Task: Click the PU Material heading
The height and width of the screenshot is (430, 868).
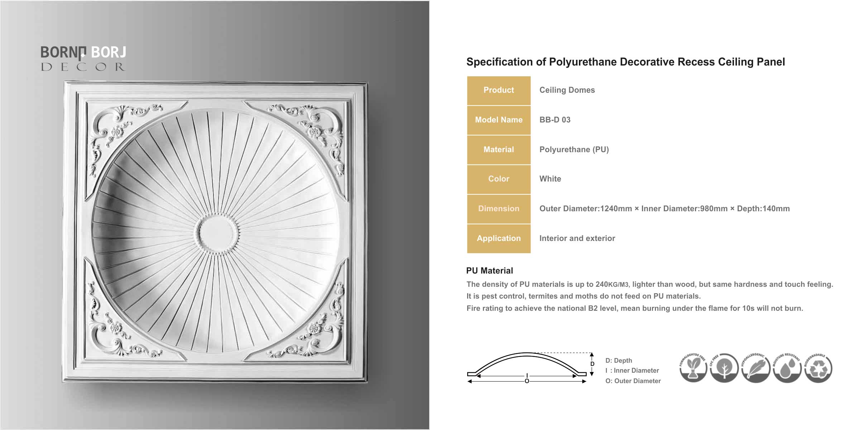Action: tap(489, 271)
